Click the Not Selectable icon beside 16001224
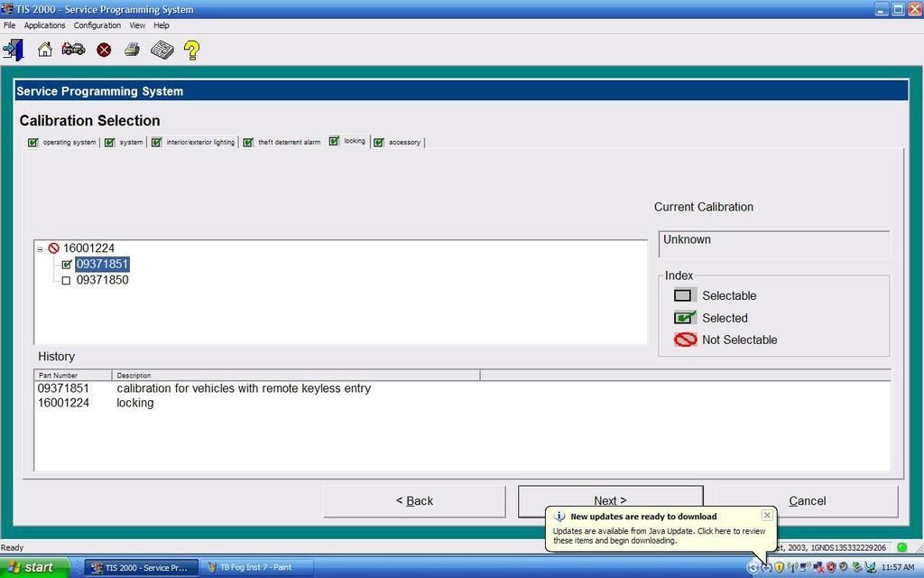 53,248
